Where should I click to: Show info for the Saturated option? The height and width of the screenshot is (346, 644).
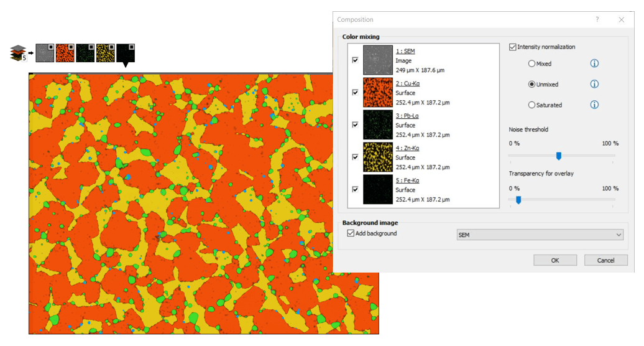coord(594,105)
